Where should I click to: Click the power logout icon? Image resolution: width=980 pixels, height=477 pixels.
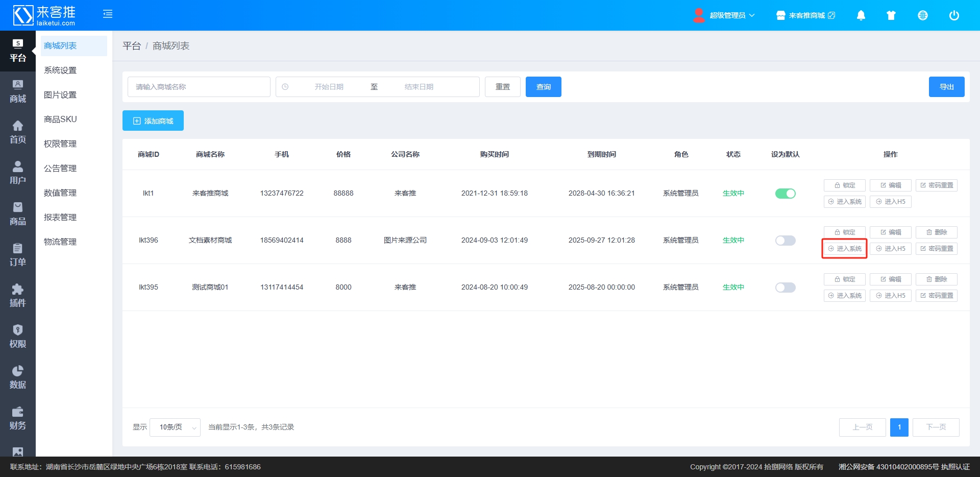pyautogui.click(x=953, y=15)
